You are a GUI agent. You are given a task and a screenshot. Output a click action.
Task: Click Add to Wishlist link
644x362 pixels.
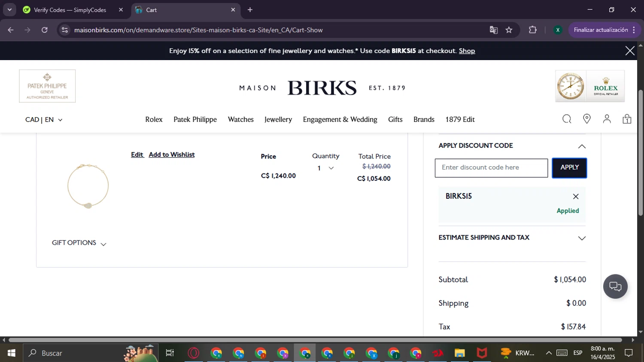[x=172, y=155]
